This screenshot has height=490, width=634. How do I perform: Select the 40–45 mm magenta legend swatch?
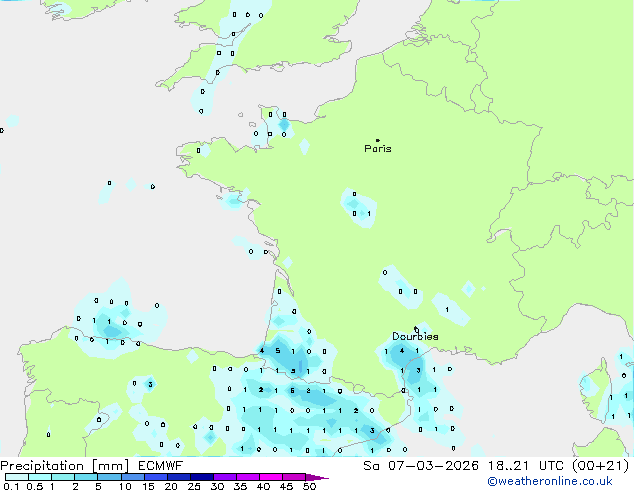271,477
